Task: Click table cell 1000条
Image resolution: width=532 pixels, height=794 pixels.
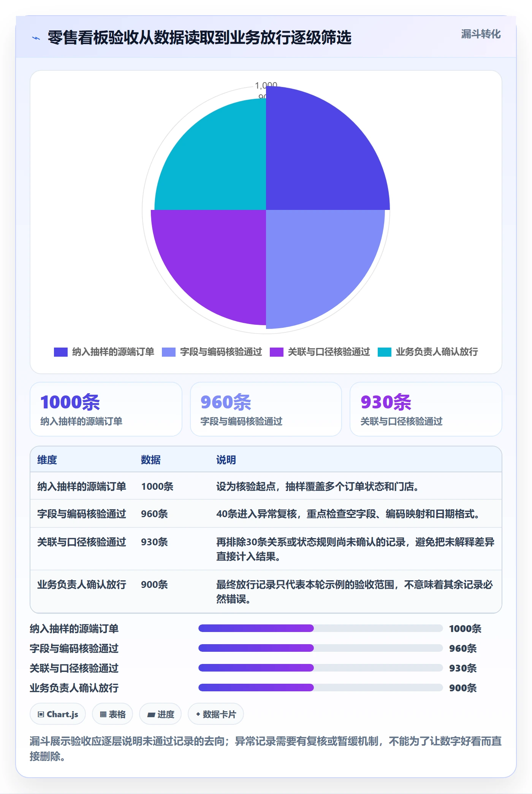Action: (157, 486)
